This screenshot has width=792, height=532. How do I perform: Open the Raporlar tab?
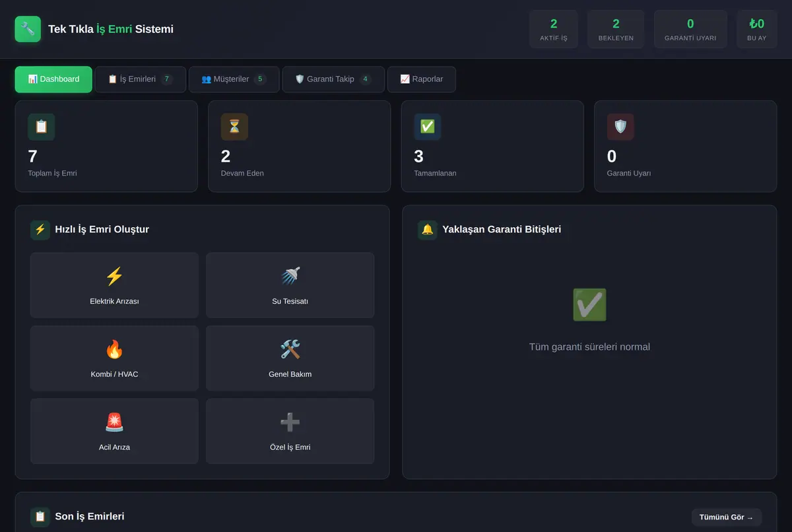click(422, 79)
